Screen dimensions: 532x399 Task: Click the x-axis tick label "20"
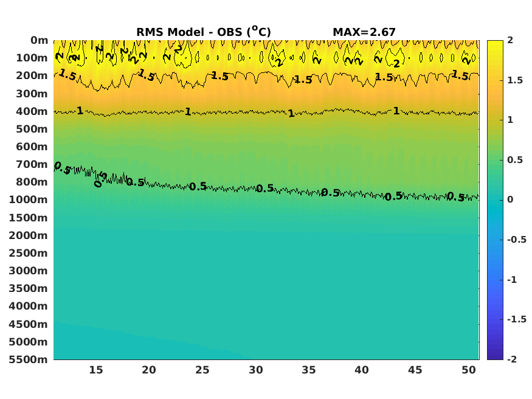[149, 370]
